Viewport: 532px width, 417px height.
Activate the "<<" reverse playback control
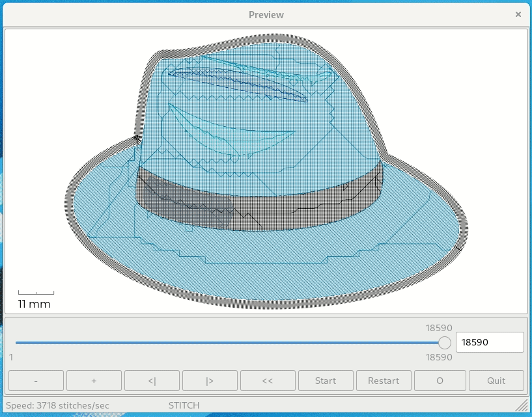(x=268, y=381)
